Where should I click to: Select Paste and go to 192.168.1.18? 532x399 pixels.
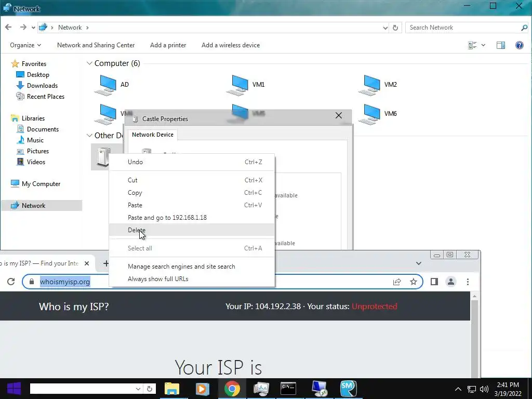192,218
